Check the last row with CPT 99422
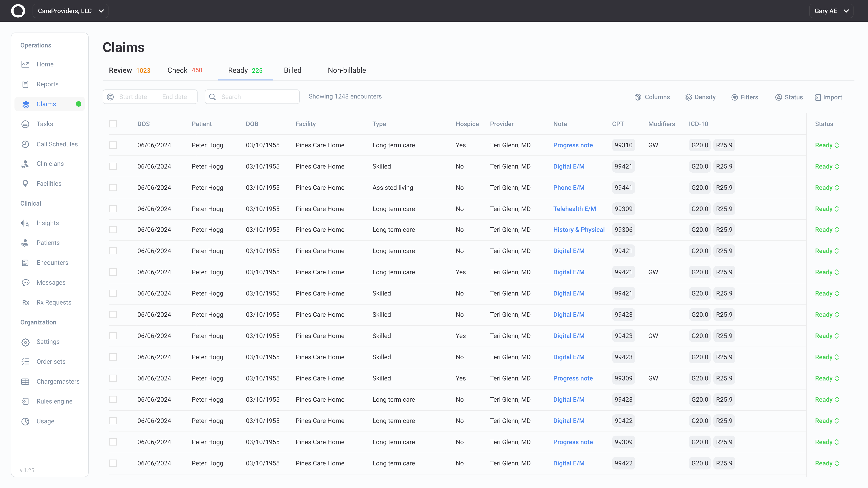The height and width of the screenshot is (488, 868). point(113,463)
